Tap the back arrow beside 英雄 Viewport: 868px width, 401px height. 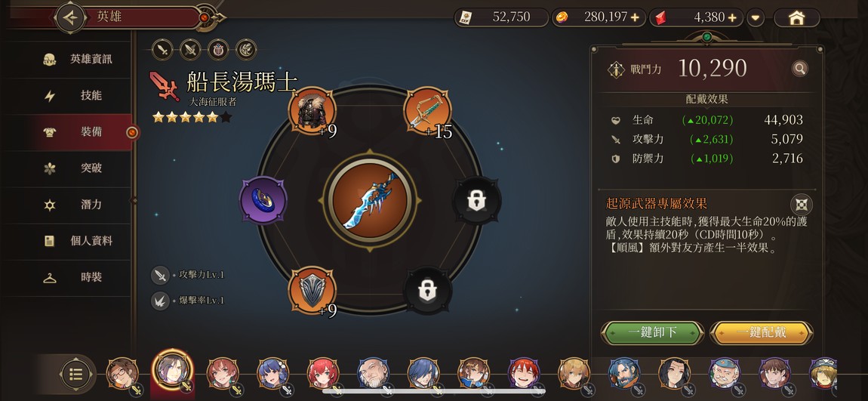[70, 17]
